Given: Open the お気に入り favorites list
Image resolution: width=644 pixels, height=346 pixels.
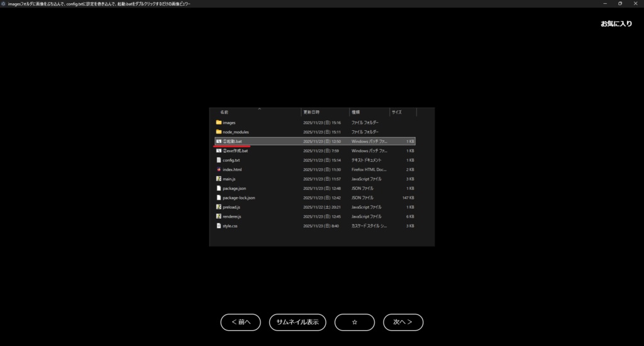Looking at the screenshot, I should 616,24.
